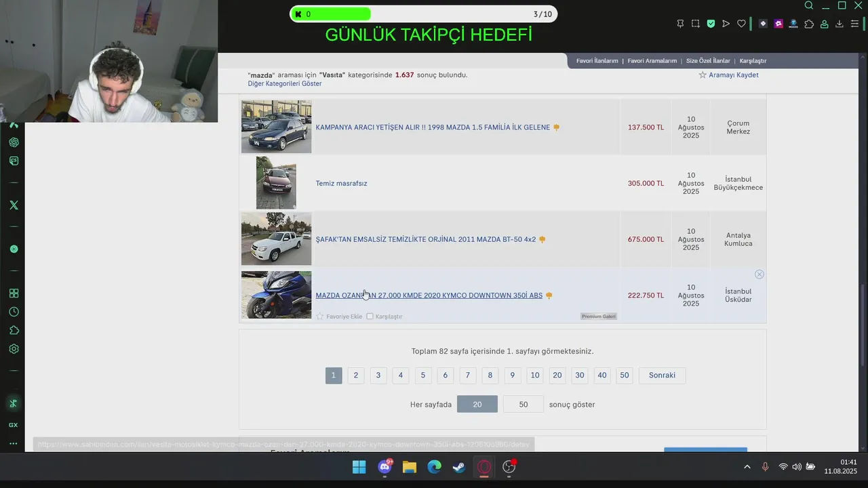Click the send/flow arrow icon
868x488 pixels.
pyautogui.click(x=726, y=24)
